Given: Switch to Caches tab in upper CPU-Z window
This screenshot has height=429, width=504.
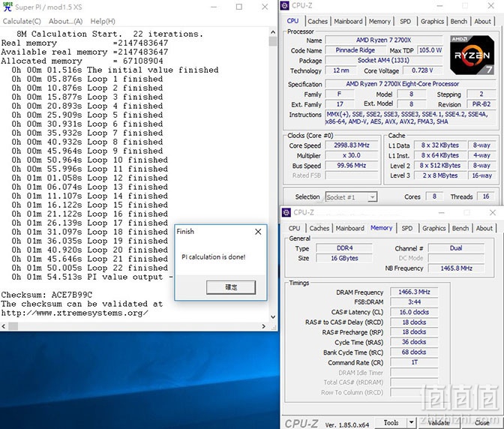Looking at the screenshot, I should click(317, 21).
